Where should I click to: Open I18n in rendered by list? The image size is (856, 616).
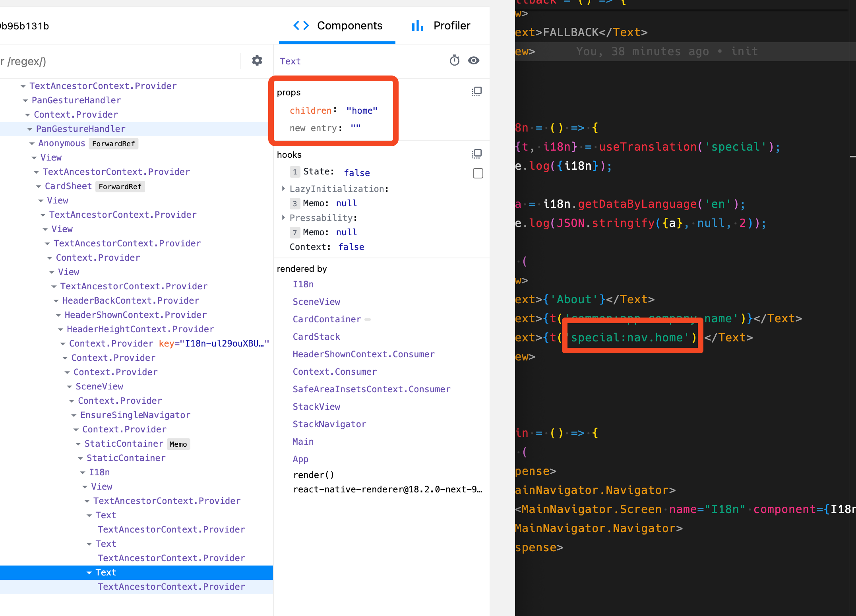click(303, 285)
